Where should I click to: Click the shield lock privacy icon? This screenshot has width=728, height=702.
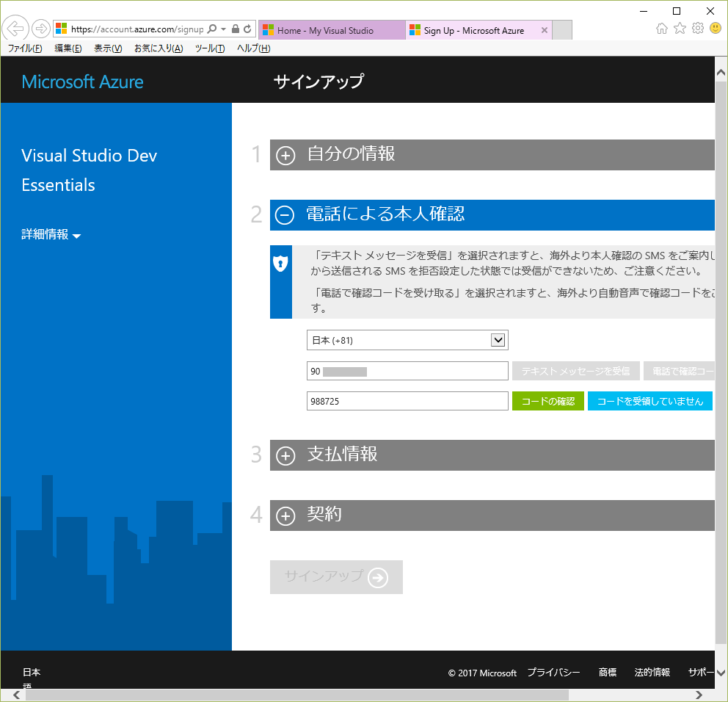click(x=280, y=264)
